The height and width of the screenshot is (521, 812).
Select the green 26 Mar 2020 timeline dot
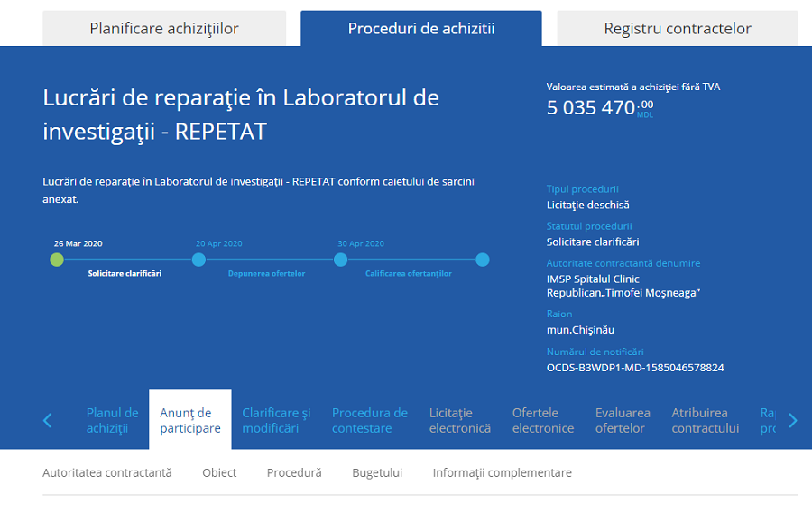[x=57, y=260]
